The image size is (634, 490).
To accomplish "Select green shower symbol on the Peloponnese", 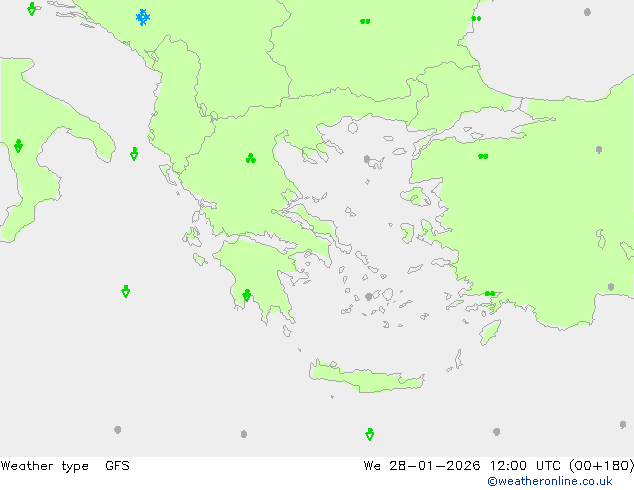I will [247, 296].
